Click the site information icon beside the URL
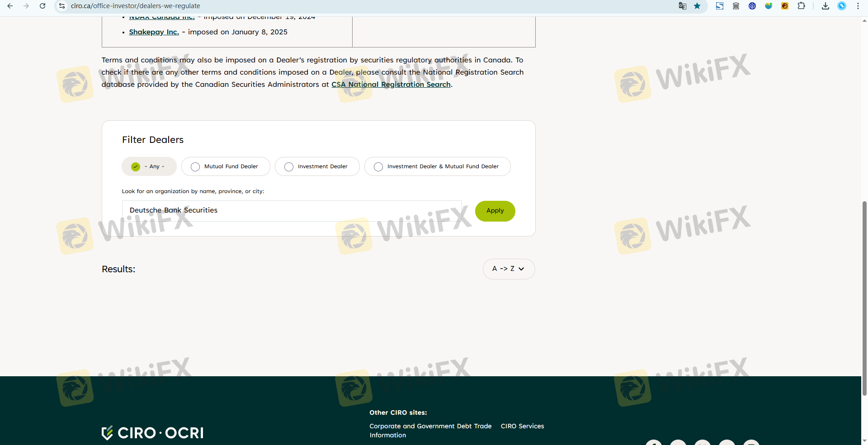 tap(62, 6)
